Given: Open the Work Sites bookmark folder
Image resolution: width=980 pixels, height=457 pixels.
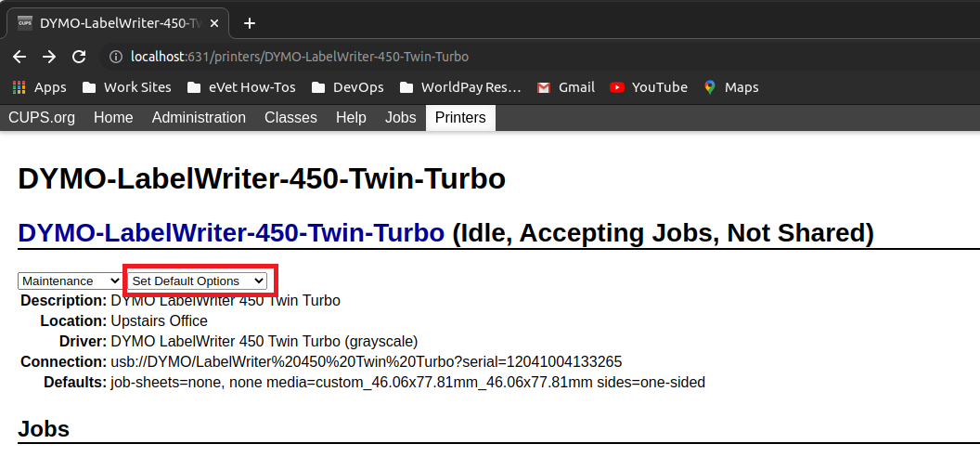Looking at the screenshot, I should pos(127,87).
